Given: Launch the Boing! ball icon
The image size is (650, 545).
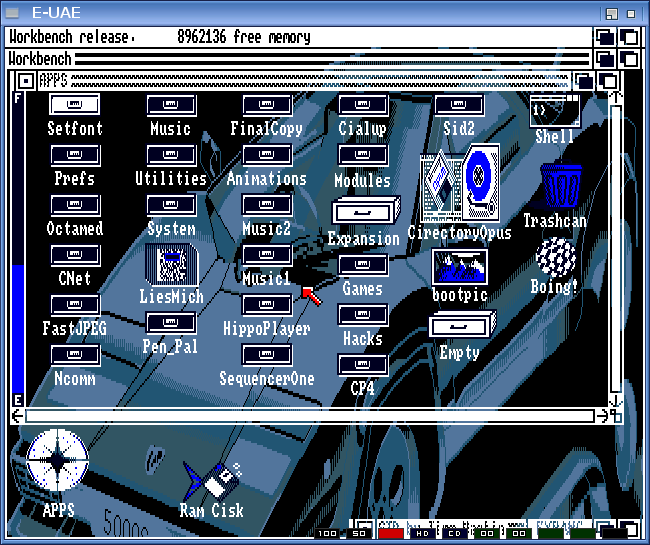Looking at the screenshot, I should [x=555, y=257].
